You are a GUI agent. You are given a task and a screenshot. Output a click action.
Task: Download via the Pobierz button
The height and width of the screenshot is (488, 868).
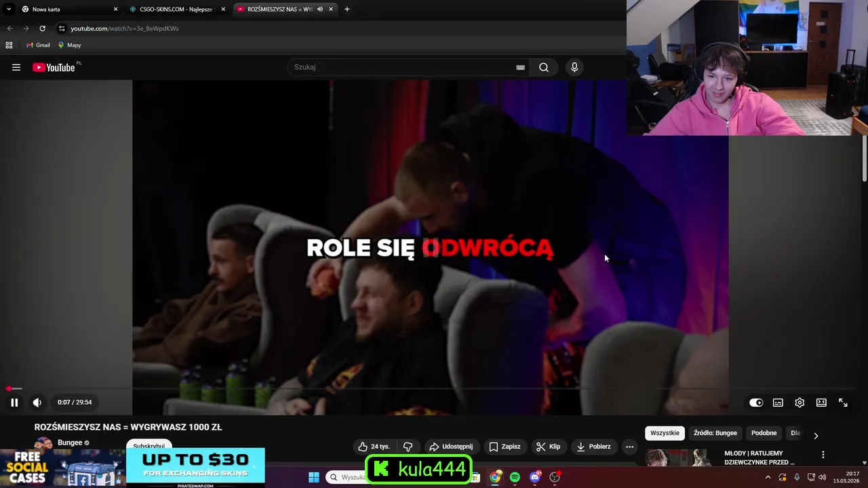point(594,447)
